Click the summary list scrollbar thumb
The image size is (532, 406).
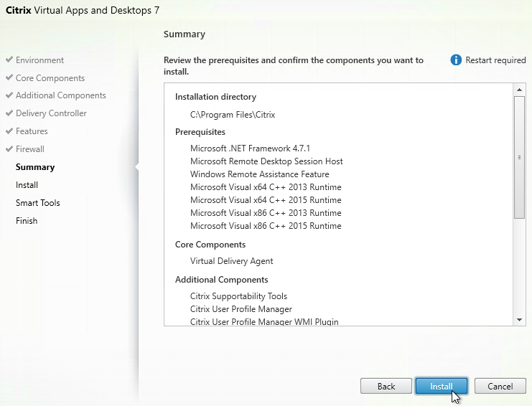[x=519, y=157]
